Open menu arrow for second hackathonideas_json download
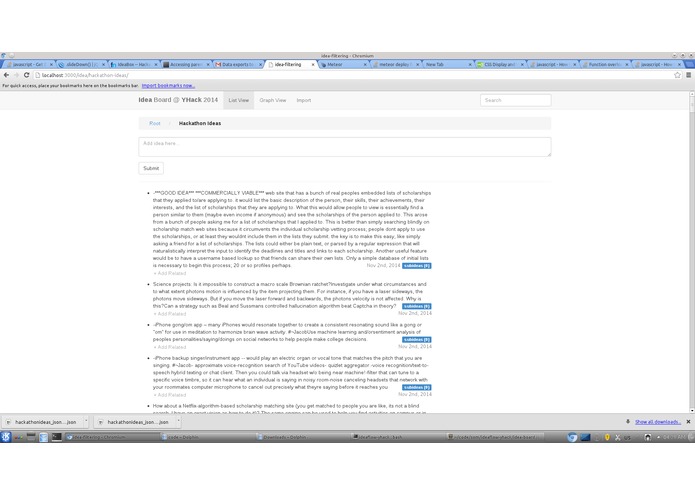Image resolution: width=695 pixels, height=494 pixels. (x=179, y=422)
